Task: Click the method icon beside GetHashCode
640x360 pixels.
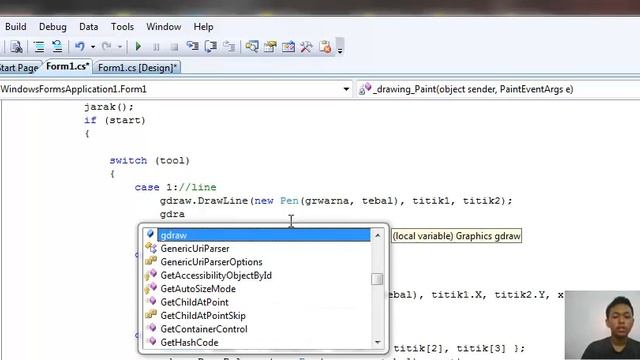Action: pos(151,341)
